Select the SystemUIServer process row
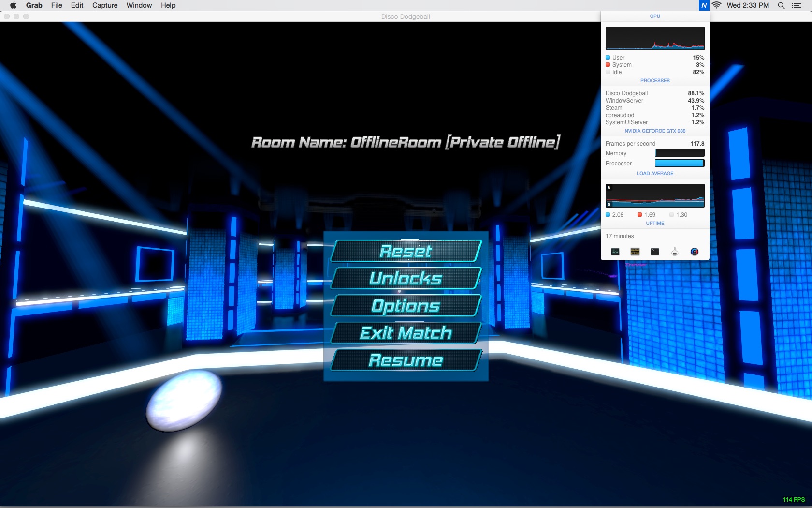The height and width of the screenshot is (508, 812). pyautogui.click(x=655, y=122)
